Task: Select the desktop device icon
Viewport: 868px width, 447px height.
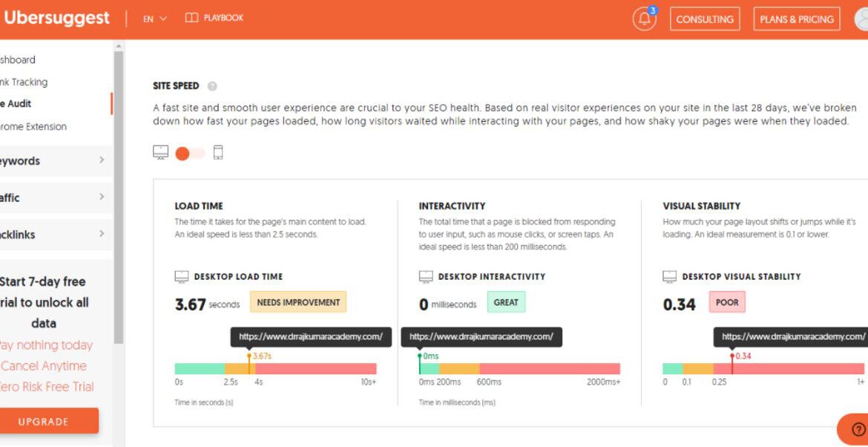Action: coord(161,152)
